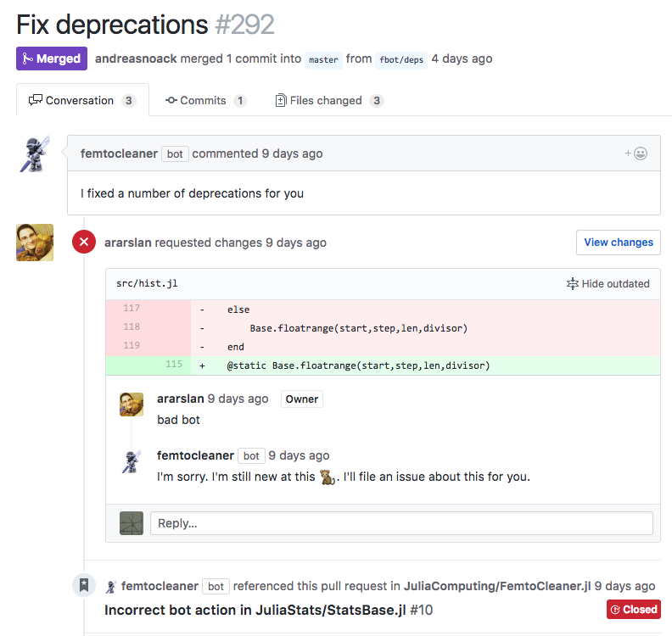
Task: Open the master branch label
Action: coord(323,60)
